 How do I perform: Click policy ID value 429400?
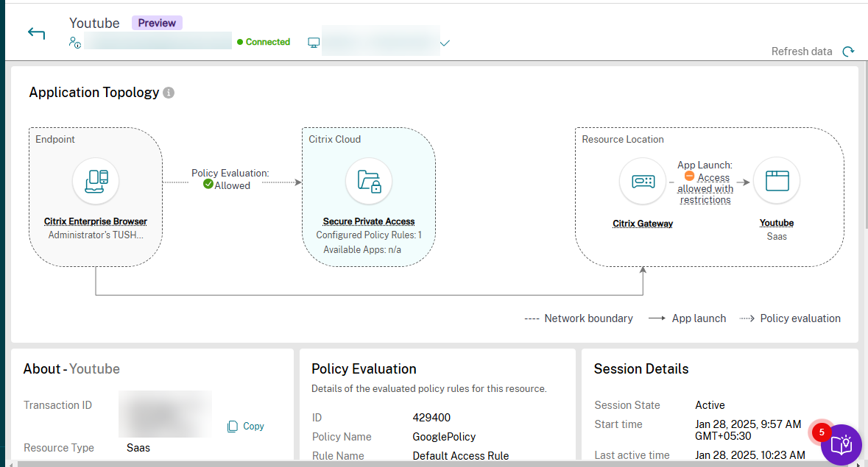click(x=431, y=417)
